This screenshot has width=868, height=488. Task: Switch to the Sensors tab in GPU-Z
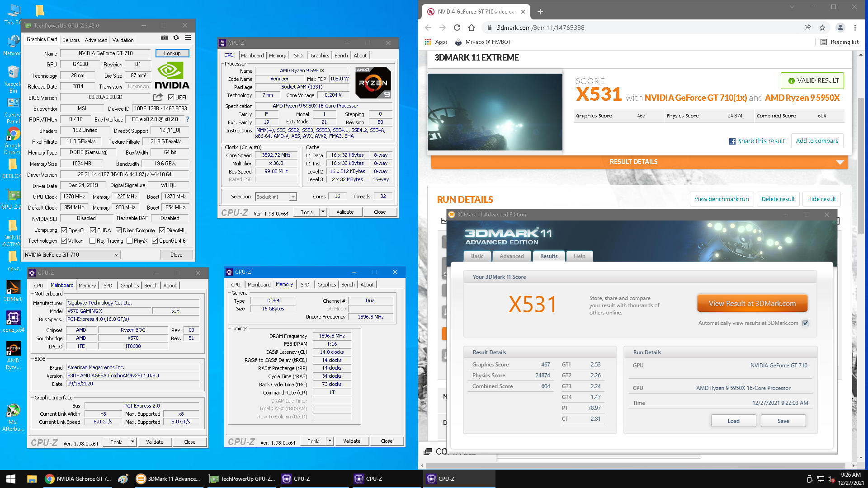click(x=71, y=40)
